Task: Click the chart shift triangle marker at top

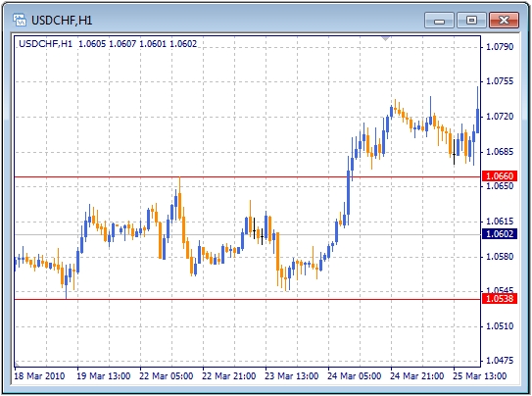Action: [385, 38]
